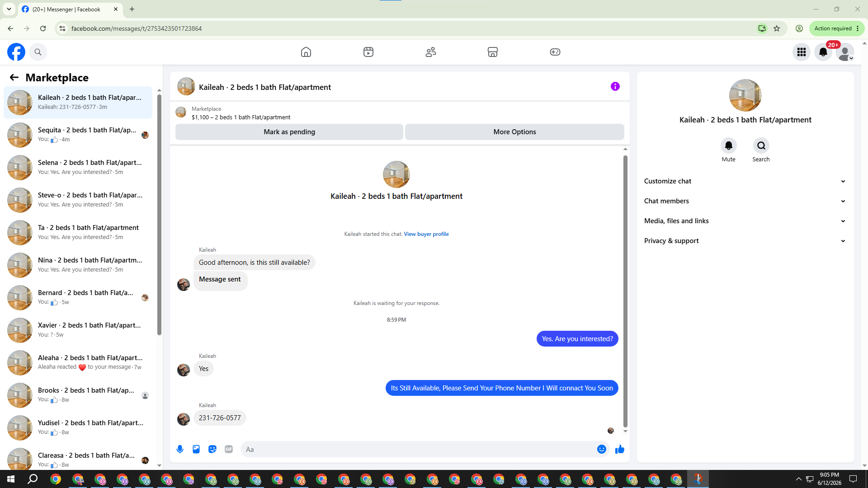868x488 pixels.
Task: View buyer profile link
Action: [426, 234]
